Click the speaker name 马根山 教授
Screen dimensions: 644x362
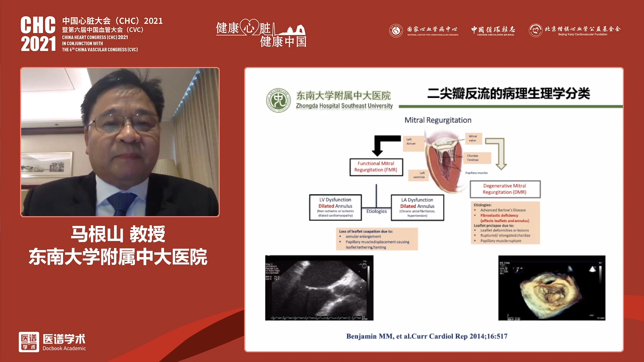point(118,234)
